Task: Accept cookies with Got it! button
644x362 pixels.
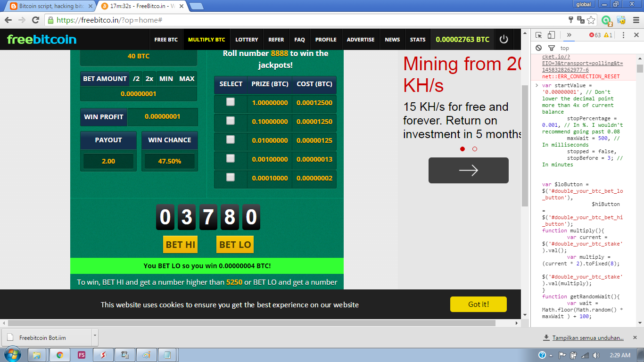Action: tap(479, 304)
